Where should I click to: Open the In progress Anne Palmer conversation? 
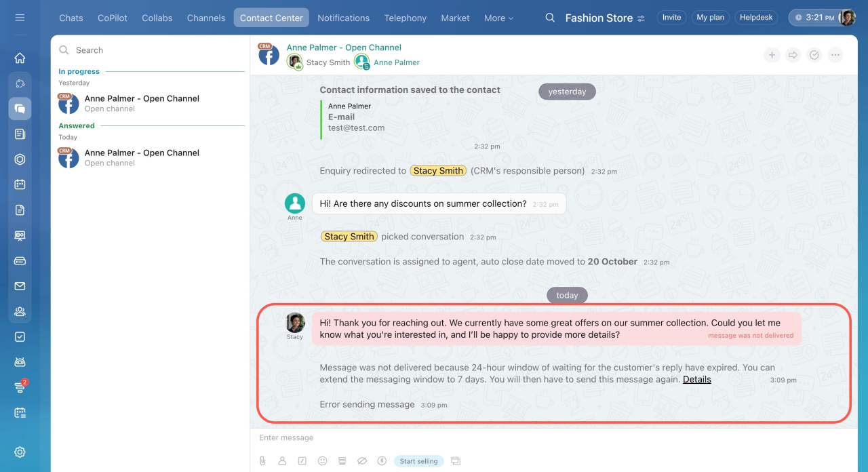pos(151,103)
